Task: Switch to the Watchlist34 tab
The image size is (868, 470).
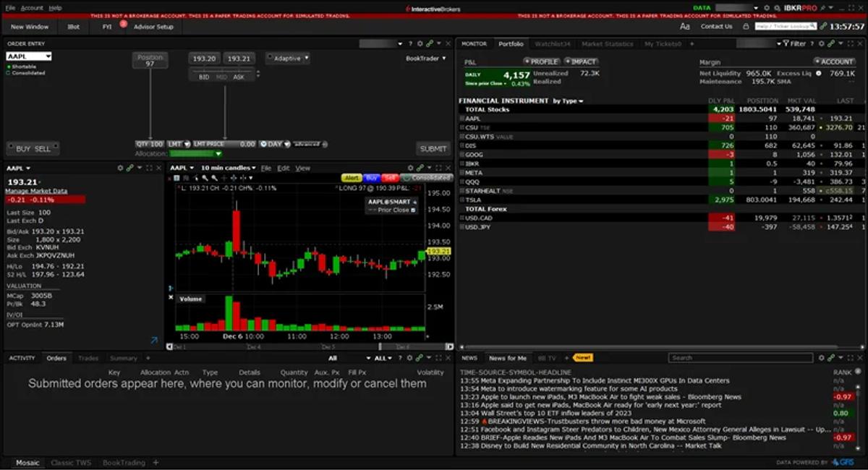Action: (553, 44)
